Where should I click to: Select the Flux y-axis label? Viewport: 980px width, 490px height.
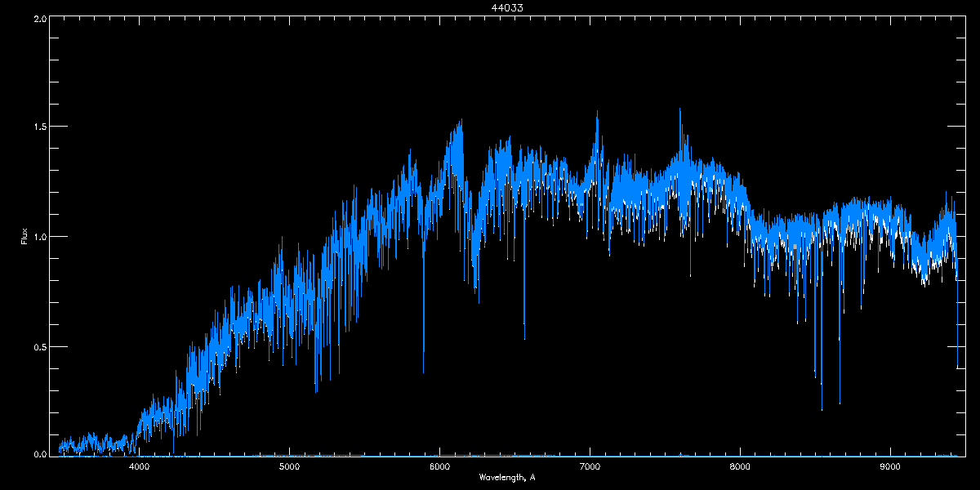[24, 236]
